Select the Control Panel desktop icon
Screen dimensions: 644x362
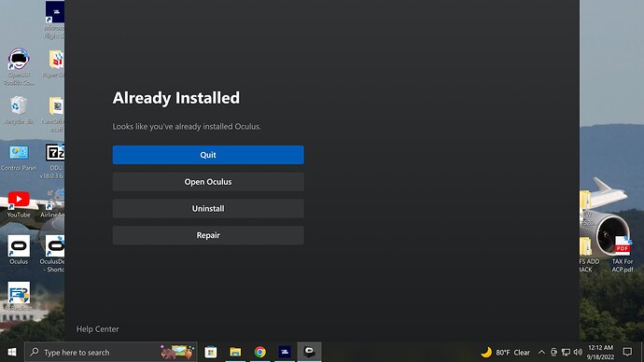tap(19, 158)
